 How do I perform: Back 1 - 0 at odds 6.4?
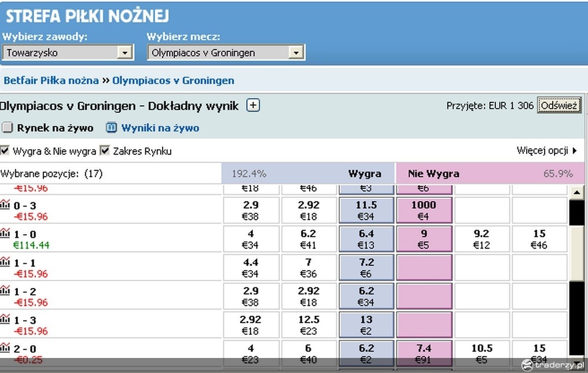point(366,239)
